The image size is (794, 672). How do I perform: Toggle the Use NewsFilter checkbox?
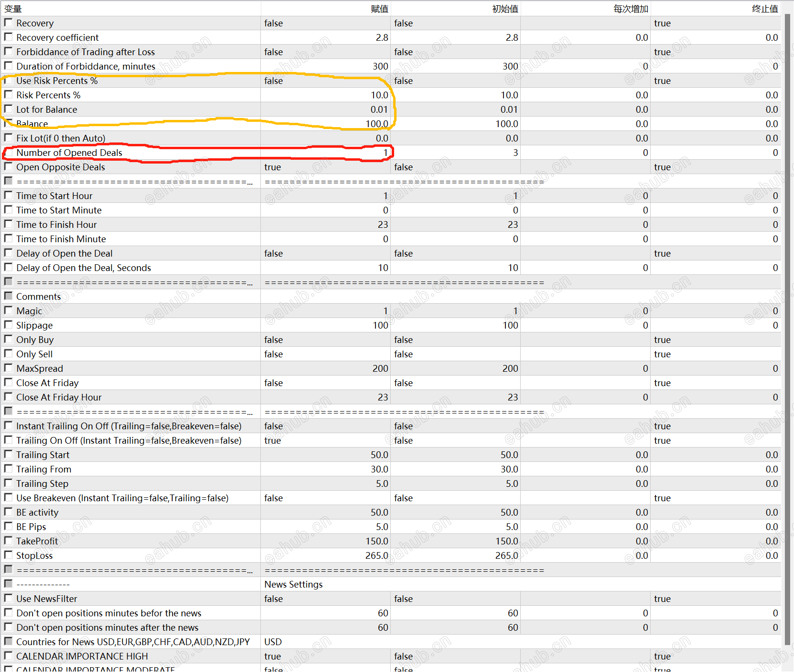(8, 598)
